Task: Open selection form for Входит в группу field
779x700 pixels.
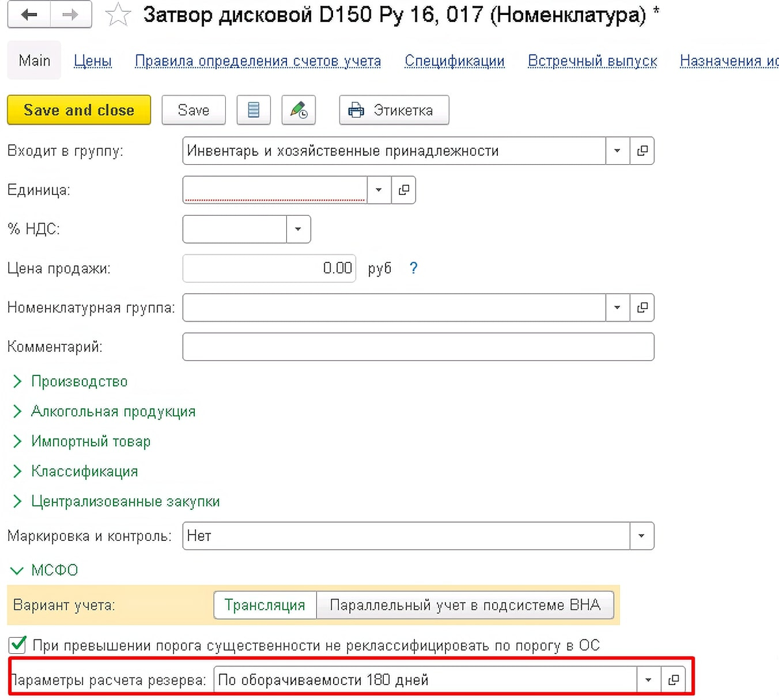Action: (643, 151)
